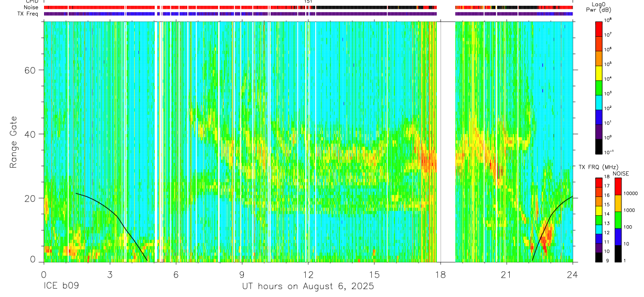
Task: Click the x-axis tick label '3'
Action: (110, 274)
